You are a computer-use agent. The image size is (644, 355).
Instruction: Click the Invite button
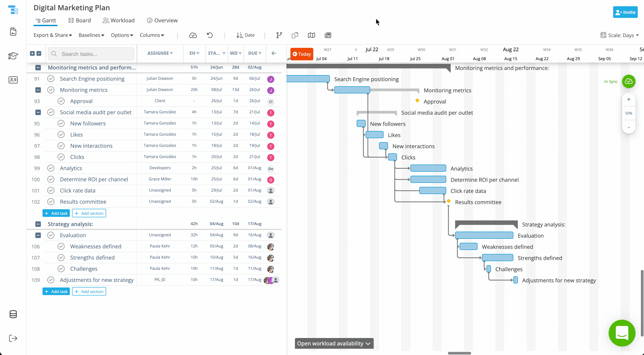tap(625, 12)
